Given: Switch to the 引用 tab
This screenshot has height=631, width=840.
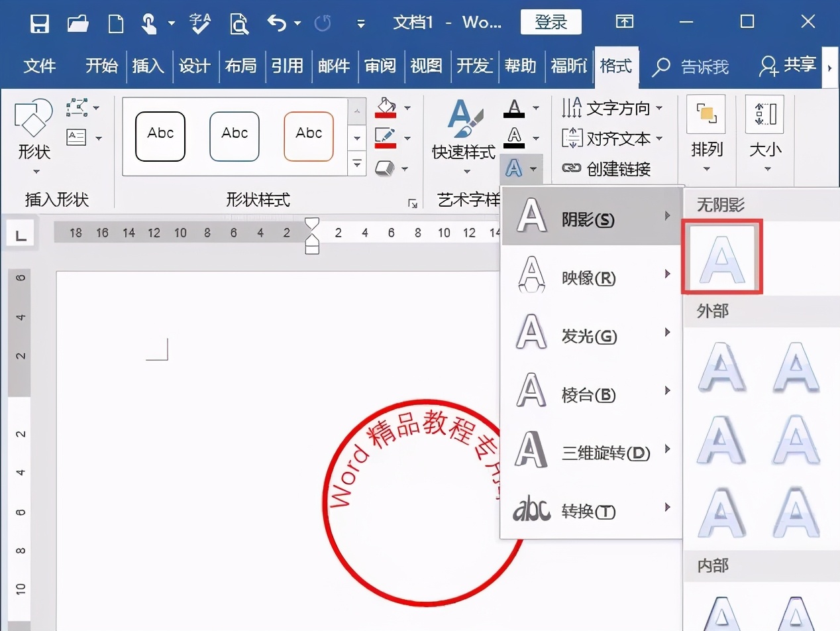Looking at the screenshot, I should pyautogui.click(x=288, y=66).
